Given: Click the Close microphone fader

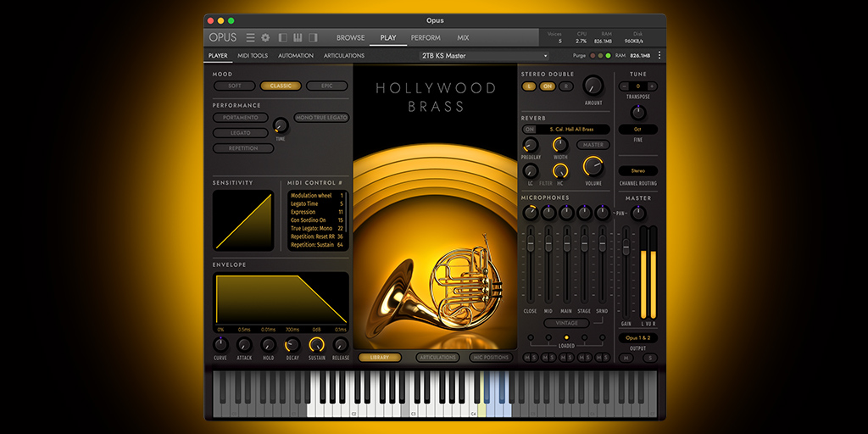Looking at the screenshot, I should coord(531,243).
